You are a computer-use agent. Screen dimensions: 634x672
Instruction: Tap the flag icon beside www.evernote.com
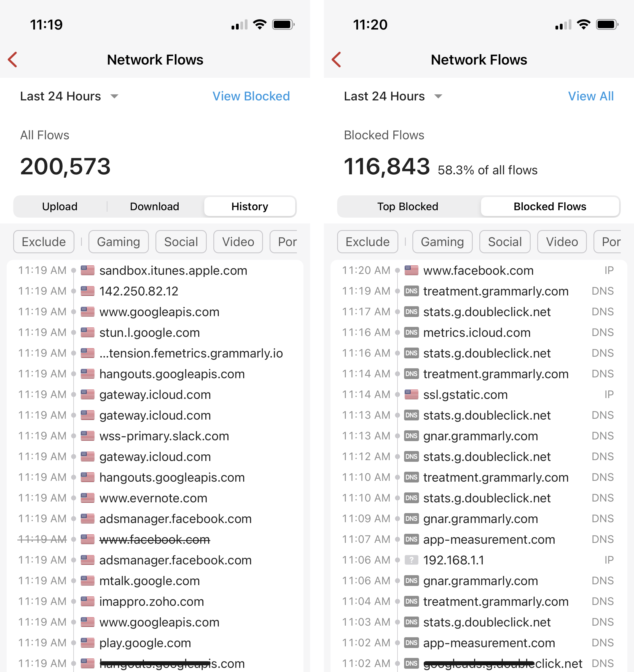(x=88, y=498)
